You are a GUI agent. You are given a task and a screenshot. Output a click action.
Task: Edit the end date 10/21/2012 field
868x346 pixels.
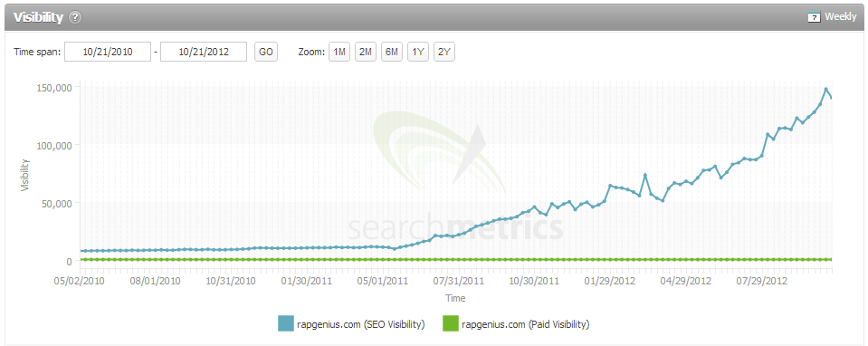(204, 52)
